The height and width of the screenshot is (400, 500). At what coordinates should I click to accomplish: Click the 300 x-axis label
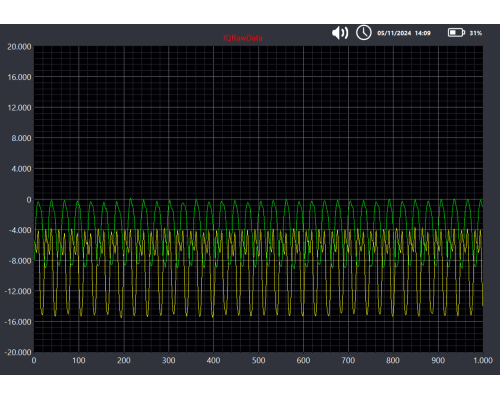click(x=169, y=360)
